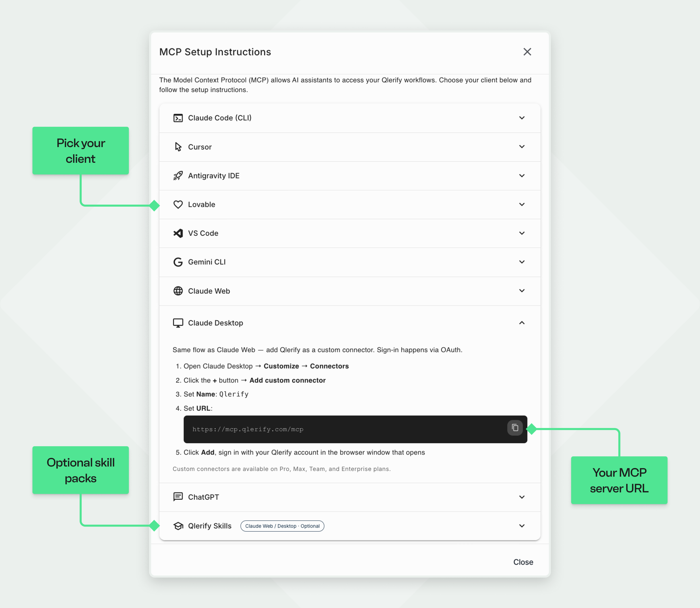Expand the Gemini CLI chevron
Screen dimensions: 700x608
[521, 262]
